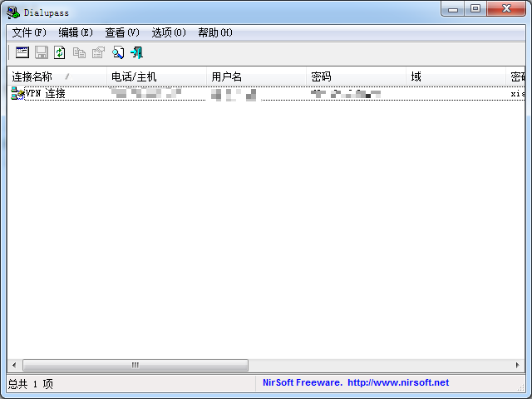Image resolution: width=532 pixels, height=399 pixels.
Task: Sort by 用户名 column header
Action: tap(257, 76)
